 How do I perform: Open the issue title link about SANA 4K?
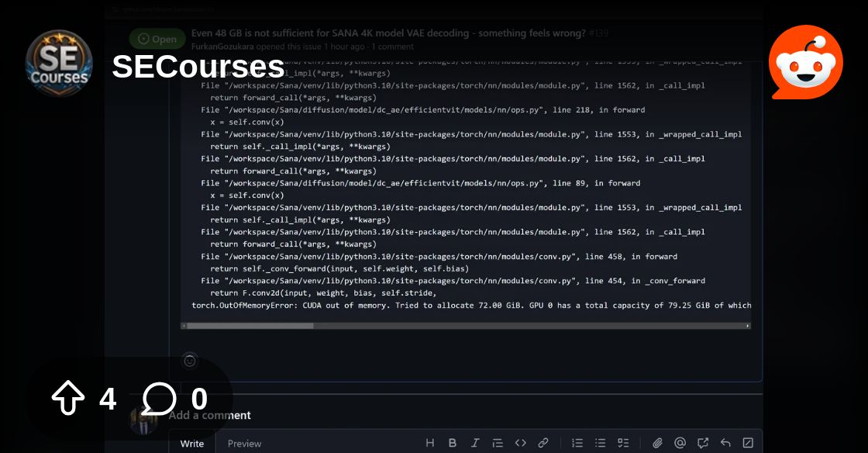coord(387,33)
